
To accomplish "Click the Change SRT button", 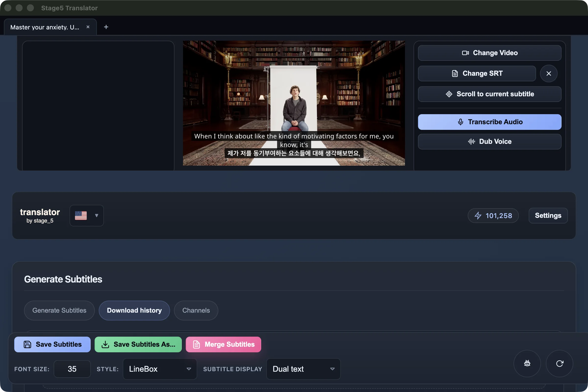I will click(x=477, y=73).
